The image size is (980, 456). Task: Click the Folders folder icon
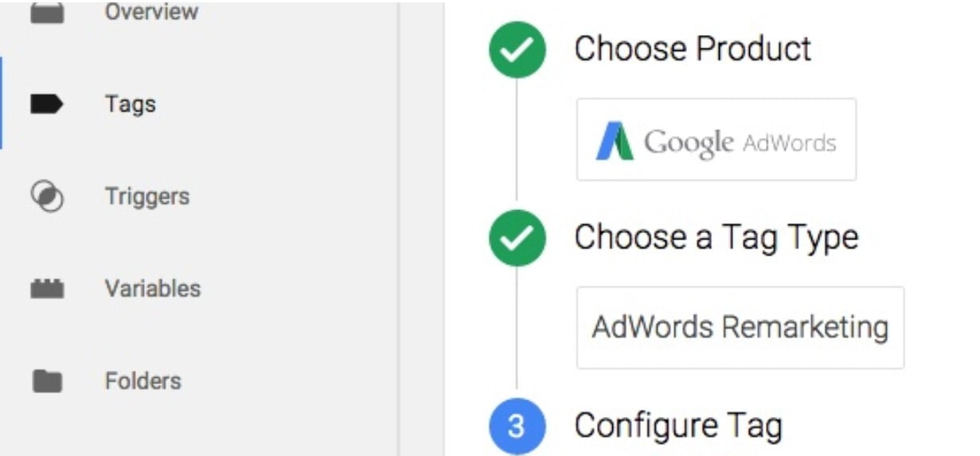click(x=47, y=381)
